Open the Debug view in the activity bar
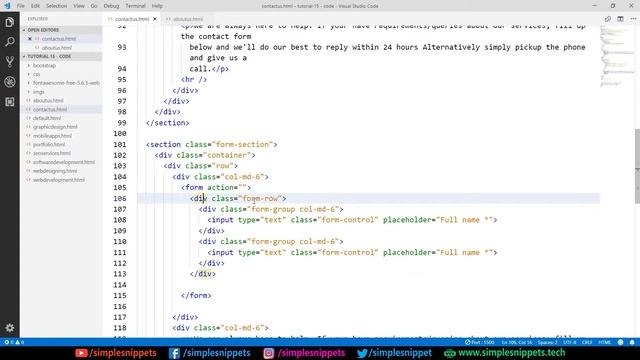This screenshot has width=640, height=360. [10, 82]
